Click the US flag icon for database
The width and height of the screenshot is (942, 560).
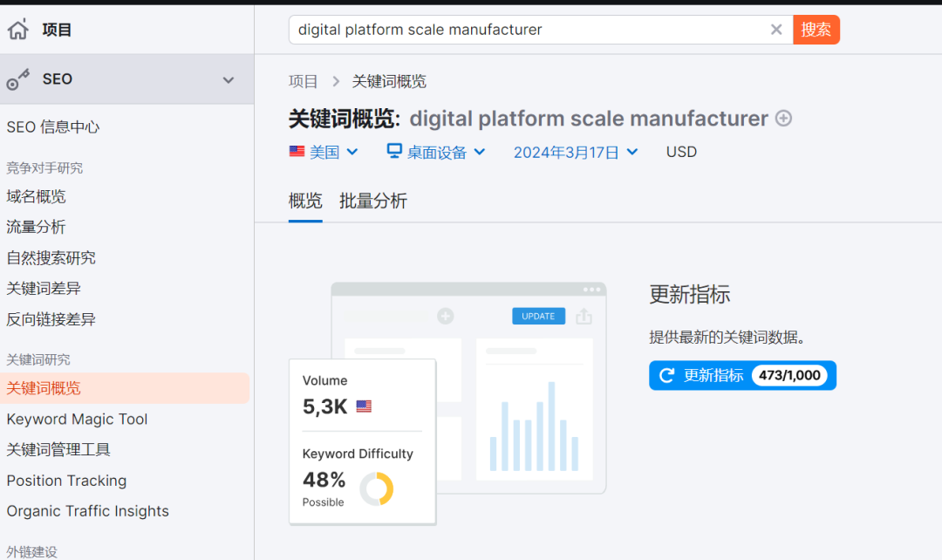[x=297, y=151]
